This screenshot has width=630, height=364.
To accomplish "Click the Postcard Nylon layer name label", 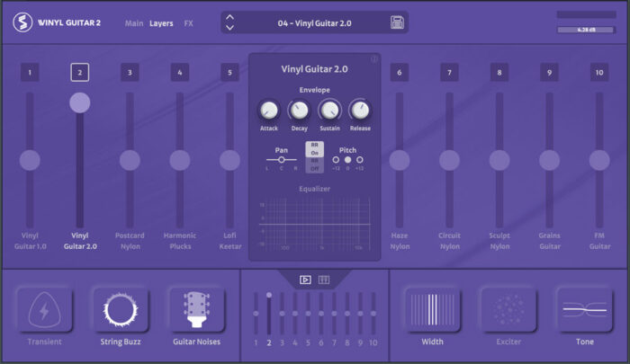I will (130, 241).
